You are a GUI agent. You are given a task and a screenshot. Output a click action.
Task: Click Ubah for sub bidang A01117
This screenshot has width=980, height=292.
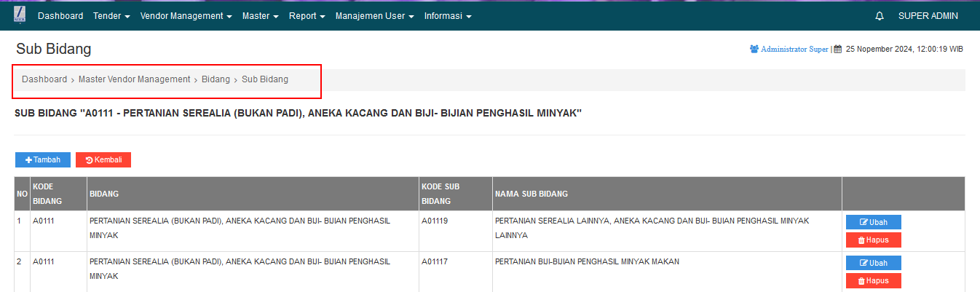click(x=874, y=263)
